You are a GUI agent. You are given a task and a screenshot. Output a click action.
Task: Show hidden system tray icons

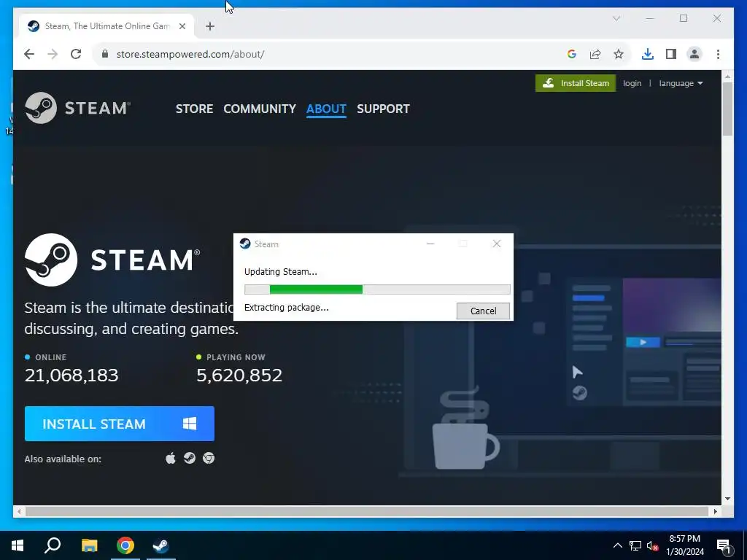click(617, 545)
